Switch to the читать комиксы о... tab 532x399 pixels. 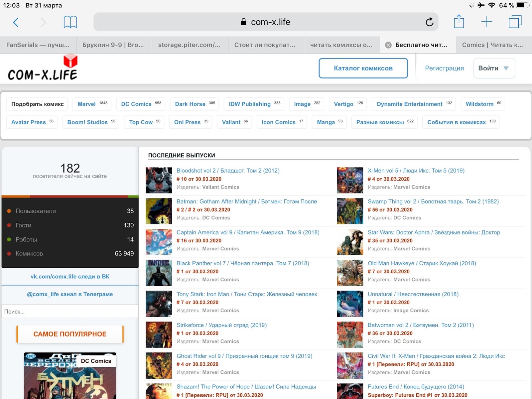[342, 45]
